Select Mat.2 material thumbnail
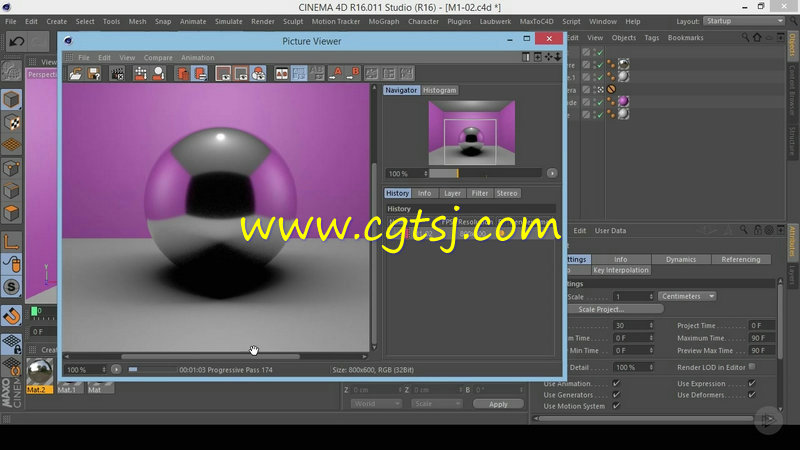The width and height of the screenshot is (800, 450). pos(39,375)
